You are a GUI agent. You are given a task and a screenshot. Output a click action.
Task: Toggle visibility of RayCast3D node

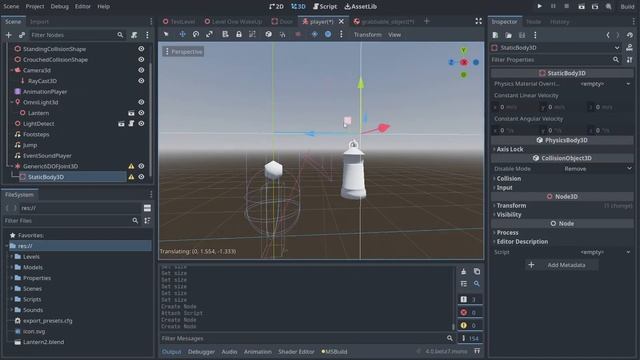[141, 81]
